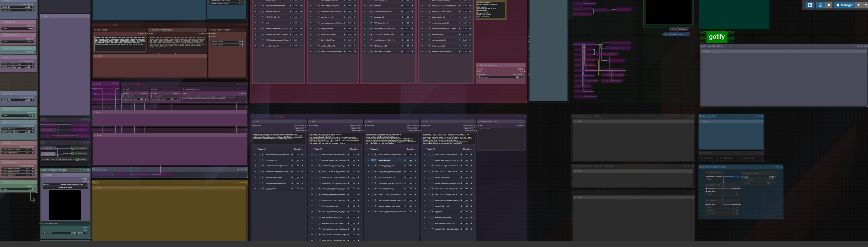868x247 pixels.
Task: Click the 1.10 strength value of FF-v3-high-120
Action: pos(297,160)
